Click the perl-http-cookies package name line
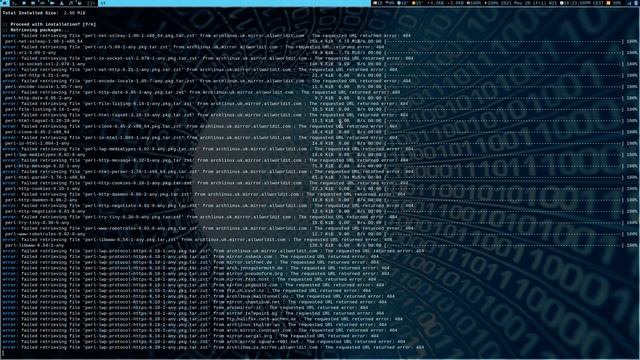 pyautogui.click(x=42, y=189)
